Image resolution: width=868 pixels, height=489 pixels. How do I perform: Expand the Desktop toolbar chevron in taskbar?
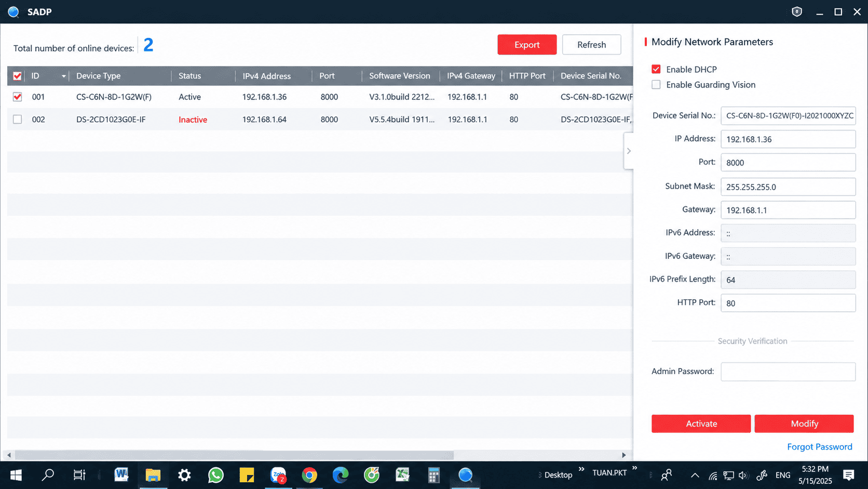click(x=581, y=469)
